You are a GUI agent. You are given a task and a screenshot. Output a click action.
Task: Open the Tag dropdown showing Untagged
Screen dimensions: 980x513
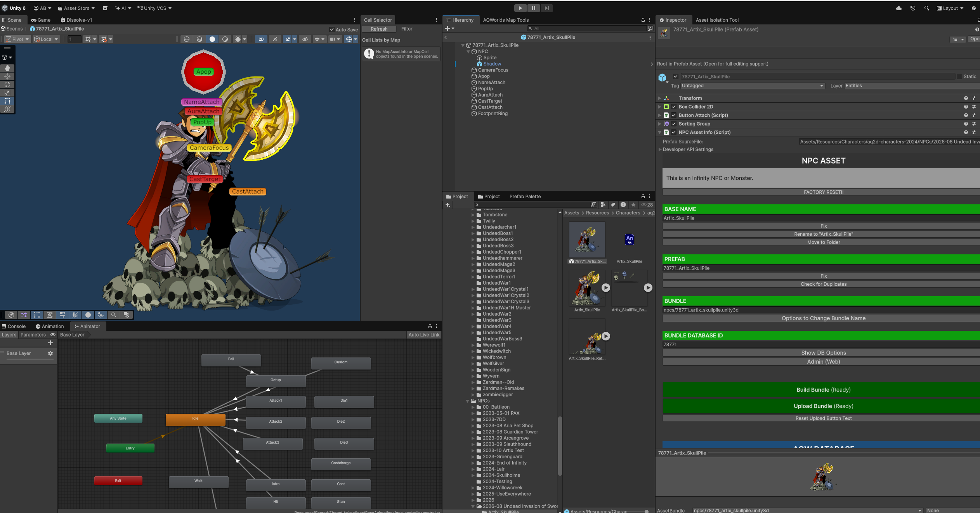[753, 86]
